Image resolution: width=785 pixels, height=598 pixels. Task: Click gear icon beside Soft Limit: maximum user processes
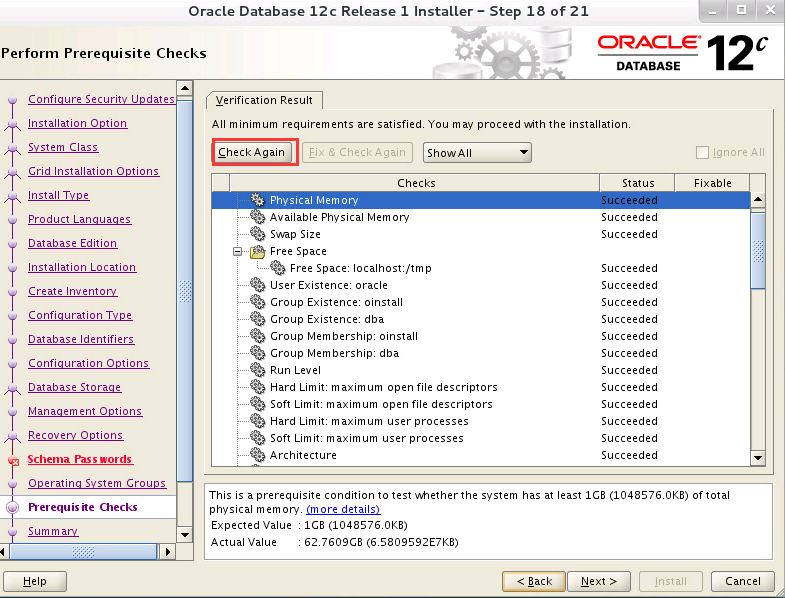(x=257, y=438)
